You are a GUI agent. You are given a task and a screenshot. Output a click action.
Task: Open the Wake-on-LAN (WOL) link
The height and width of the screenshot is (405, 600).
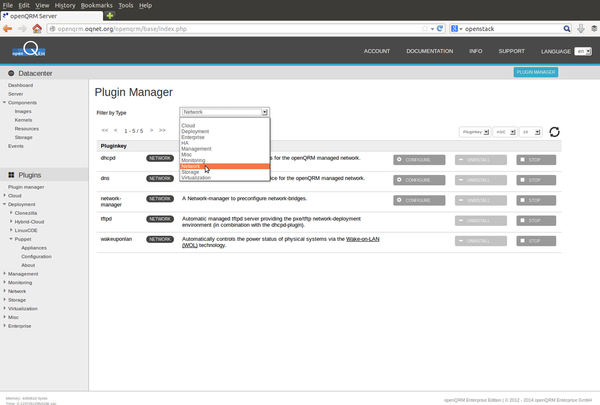tap(362, 239)
